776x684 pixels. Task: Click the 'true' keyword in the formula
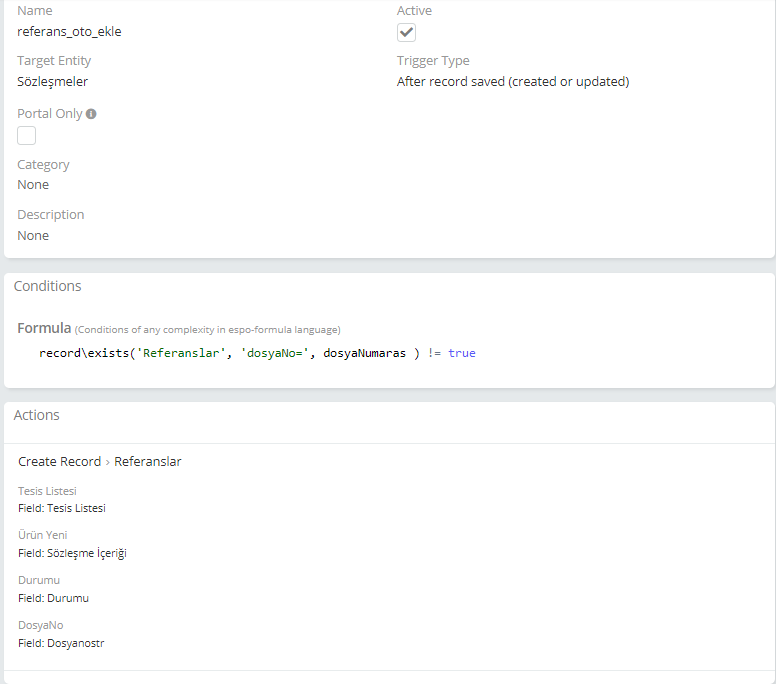tap(462, 353)
